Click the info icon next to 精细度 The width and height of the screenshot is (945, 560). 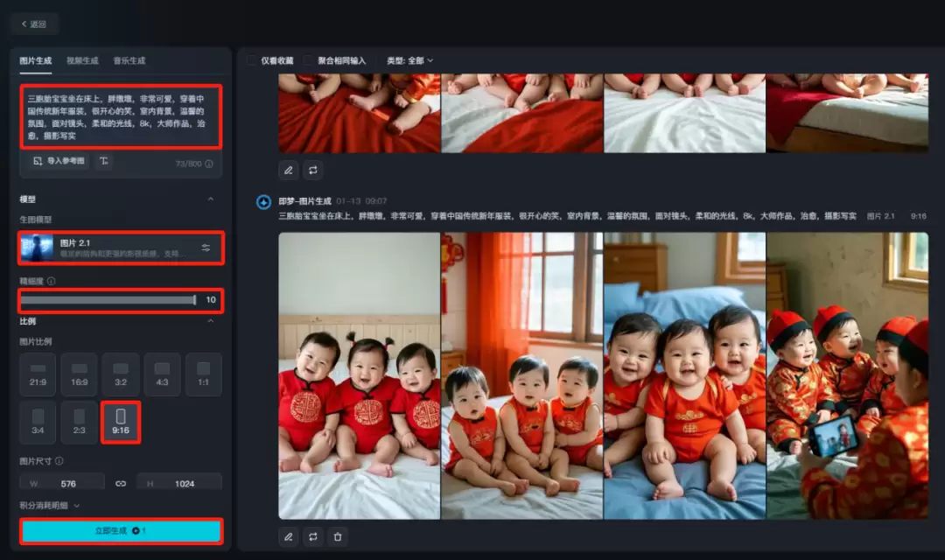52,282
